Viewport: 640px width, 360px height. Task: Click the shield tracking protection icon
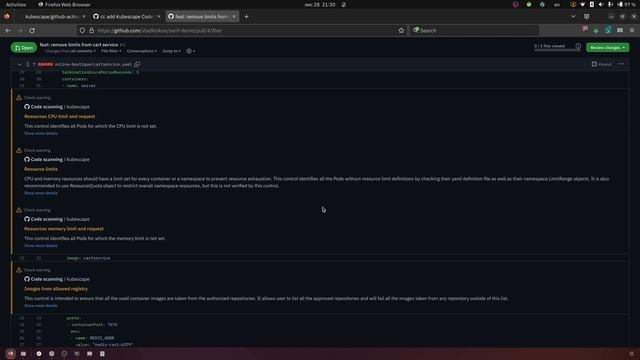pos(82,30)
